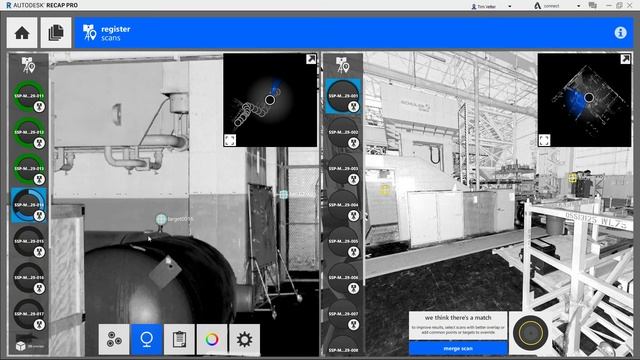Click the right scan list header icon
The height and width of the screenshot is (360, 640).
(342, 65)
